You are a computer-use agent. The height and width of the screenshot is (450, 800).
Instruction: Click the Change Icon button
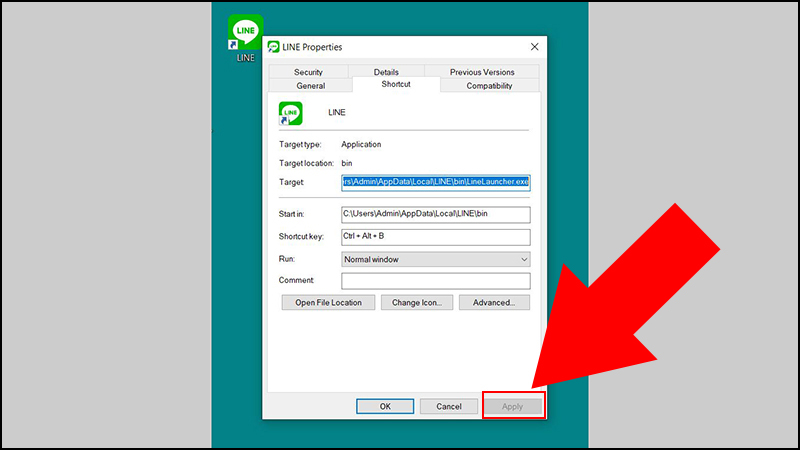tap(417, 303)
